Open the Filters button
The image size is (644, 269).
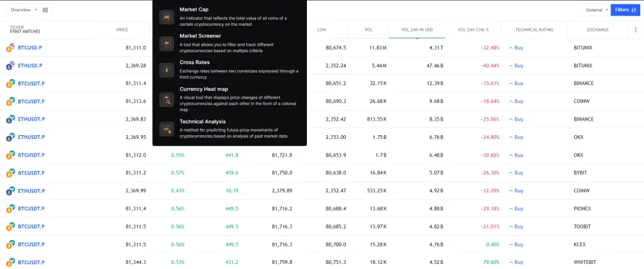625,10
